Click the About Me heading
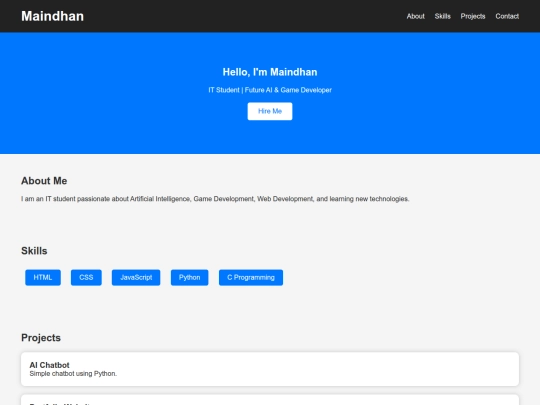The height and width of the screenshot is (405, 540). pyautogui.click(x=44, y=181)
